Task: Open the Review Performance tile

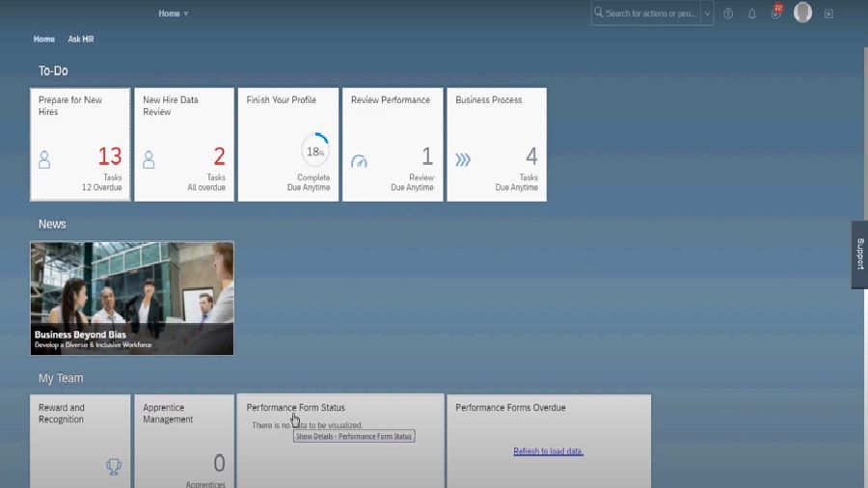Action: [x=393, y=145]
